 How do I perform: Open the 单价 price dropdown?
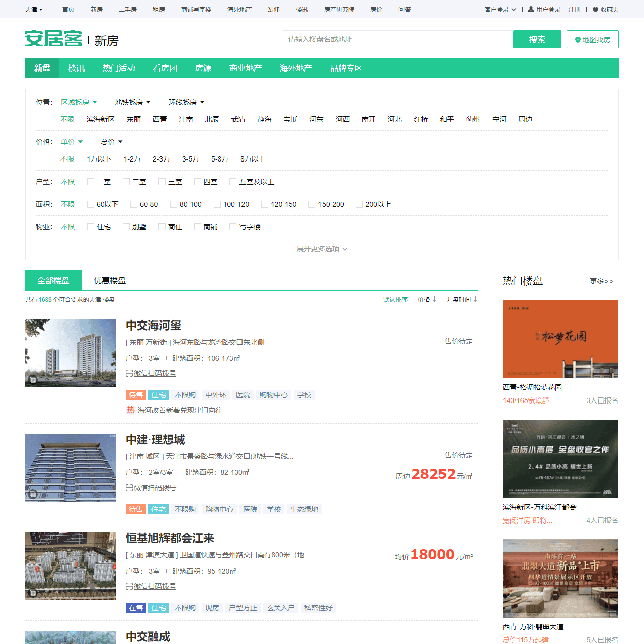[72, 142]
